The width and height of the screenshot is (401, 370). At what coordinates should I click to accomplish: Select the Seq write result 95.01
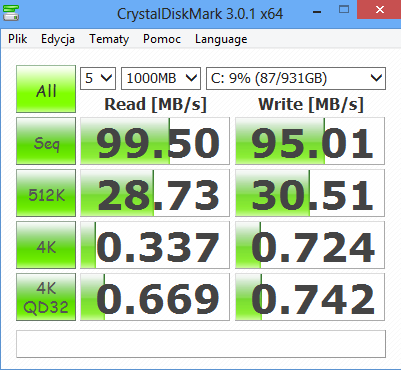310,141
